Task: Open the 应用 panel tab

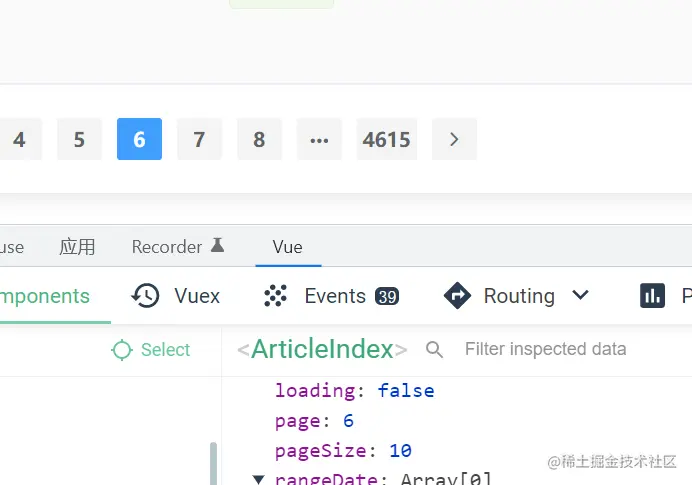Action: (x=77, y=247)
